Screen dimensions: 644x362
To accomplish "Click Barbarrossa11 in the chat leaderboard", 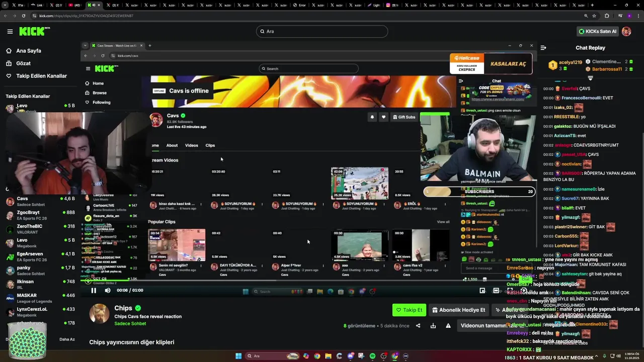I will (x=607, y=69).
